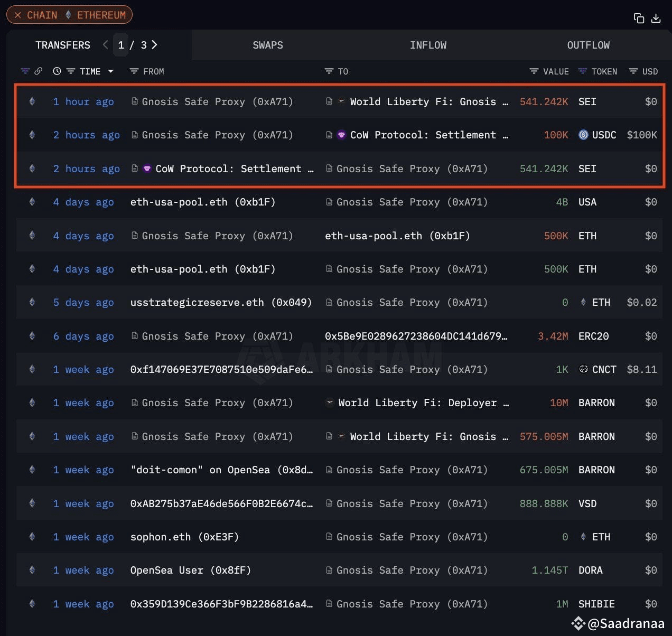The image size is (672, 636).
Task: Open the VALUE column filter
Action: (534, 71)
